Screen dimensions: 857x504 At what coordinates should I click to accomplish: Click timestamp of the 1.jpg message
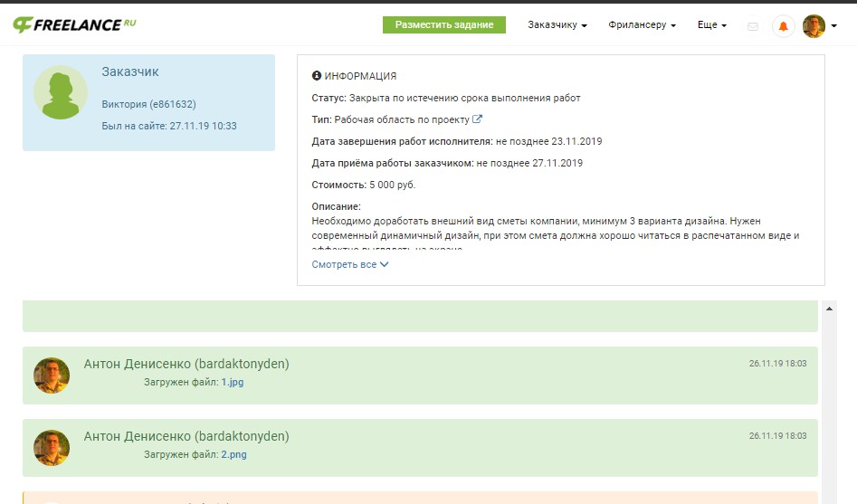coord(777,364)
